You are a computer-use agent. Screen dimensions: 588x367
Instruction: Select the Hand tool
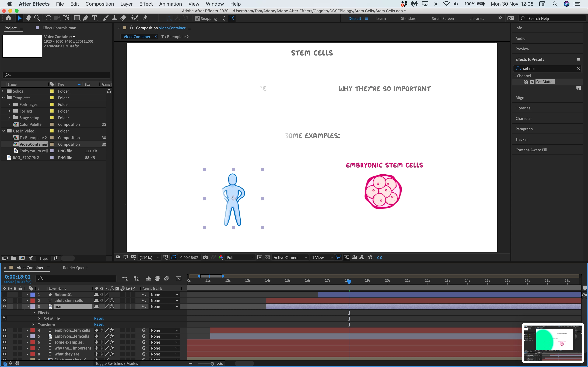tap(28, 18)
